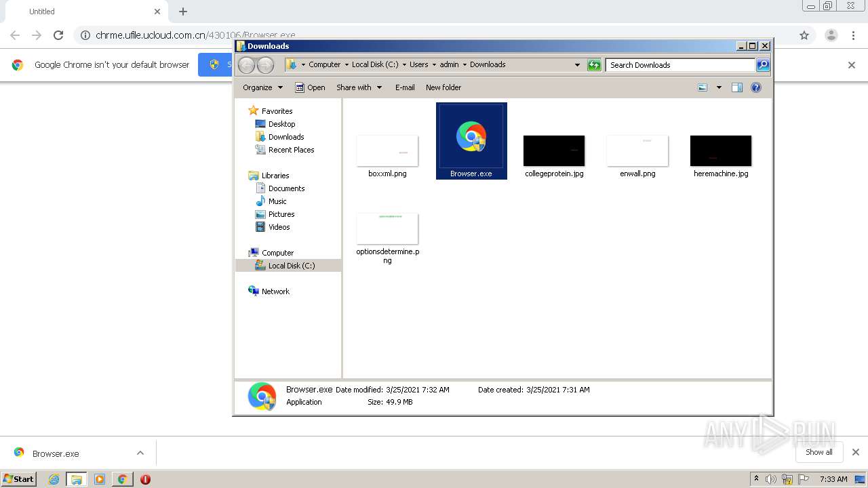Viewport: 868px width, 488px height.
Task: Click the Explorer forward arrow button
Action: (265, 65)
